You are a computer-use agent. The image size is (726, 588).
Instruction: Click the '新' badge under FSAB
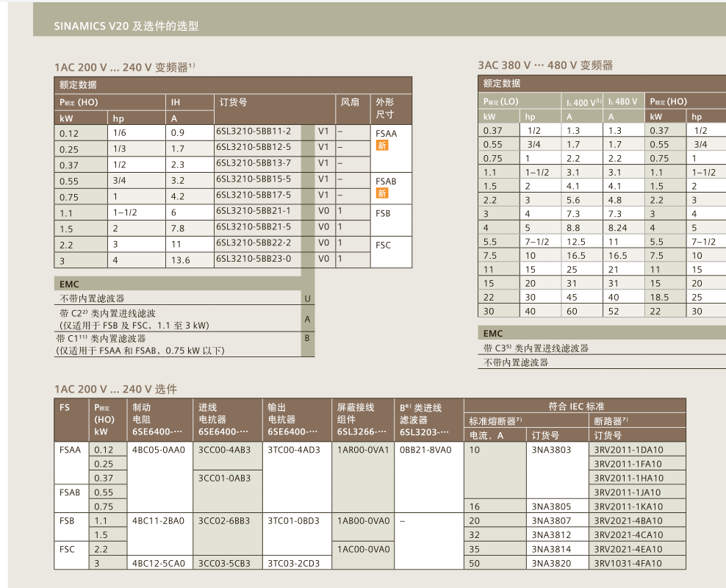coord(382,193)
